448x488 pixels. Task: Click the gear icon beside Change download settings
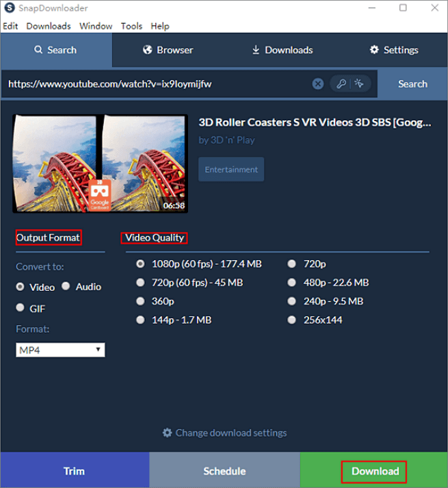tap(167, 433)
